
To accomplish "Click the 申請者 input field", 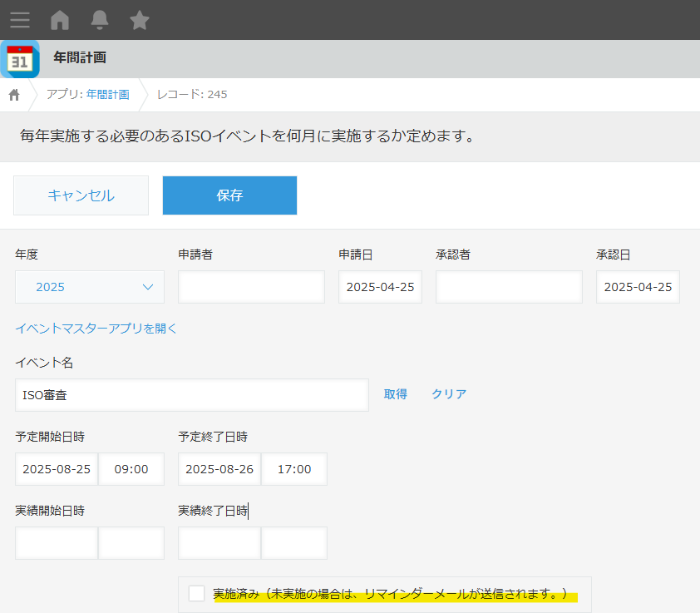I will tap(251, 287).
